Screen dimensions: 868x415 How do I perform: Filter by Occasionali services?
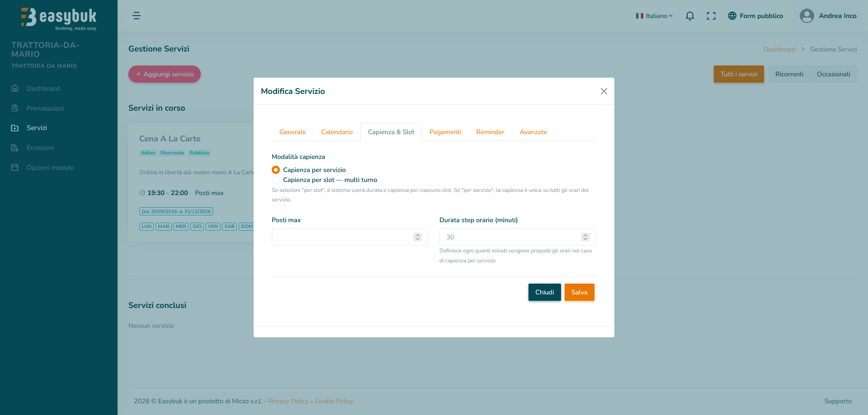(x=834, y=74)
